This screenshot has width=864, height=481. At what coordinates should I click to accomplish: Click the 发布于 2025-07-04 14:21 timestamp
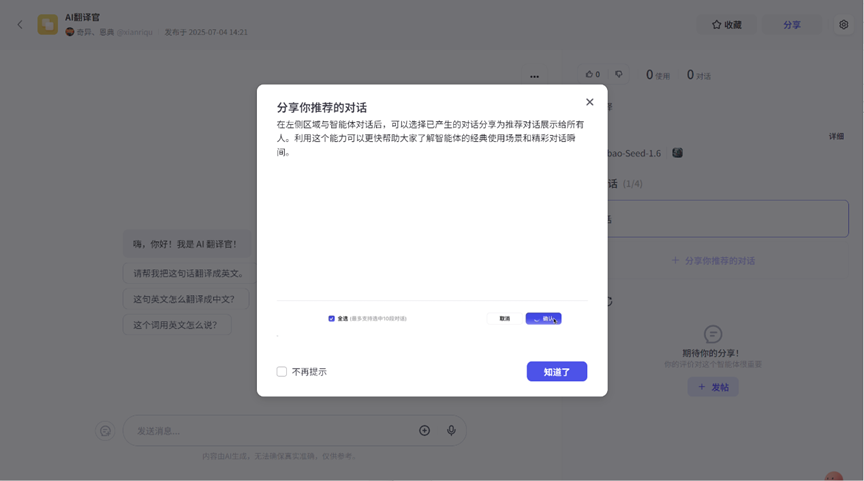tap(206, 33)
